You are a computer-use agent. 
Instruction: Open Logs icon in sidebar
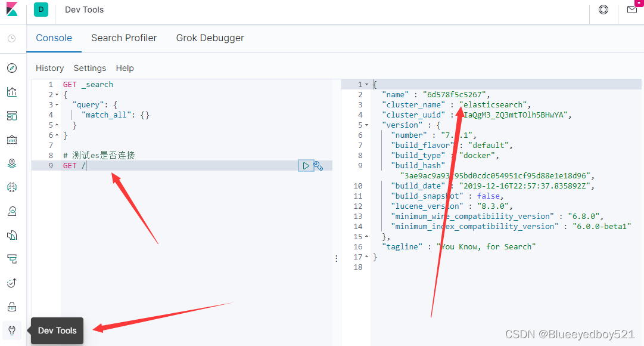click(x=12, y=235)
